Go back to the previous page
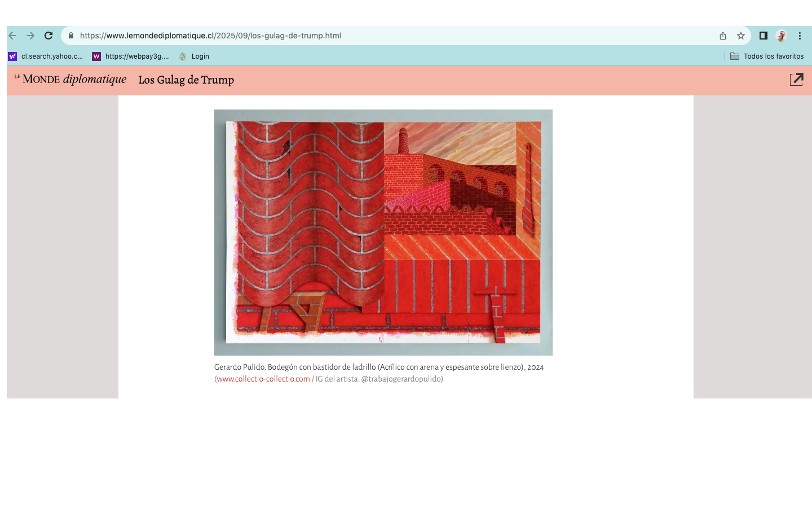This screenshot has height=508, width=812. coord(12,36)
